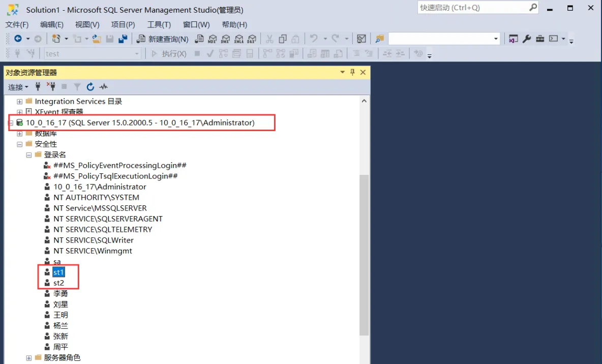
Task: Select the 王明 login
Action: [x=61, y=315]
